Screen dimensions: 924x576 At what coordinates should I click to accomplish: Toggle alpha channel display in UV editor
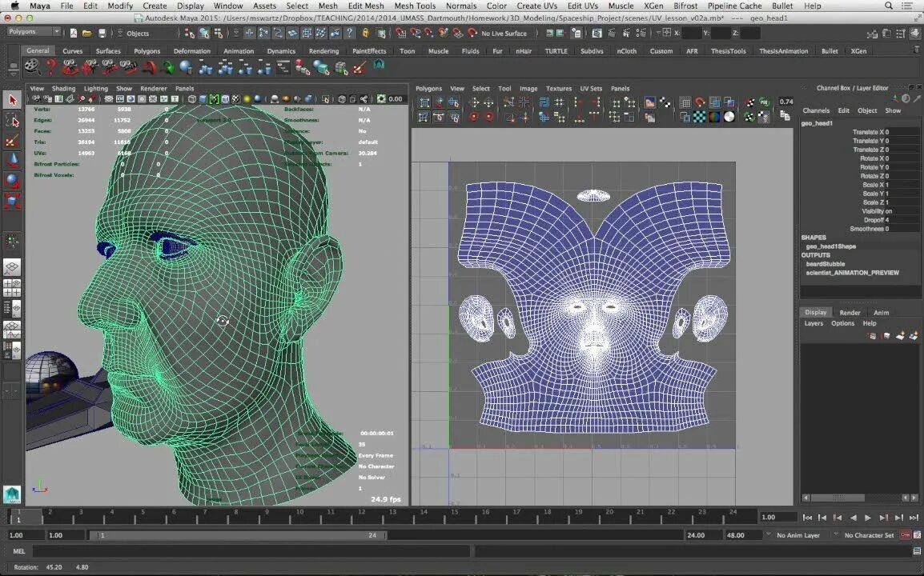coord(729,118)
